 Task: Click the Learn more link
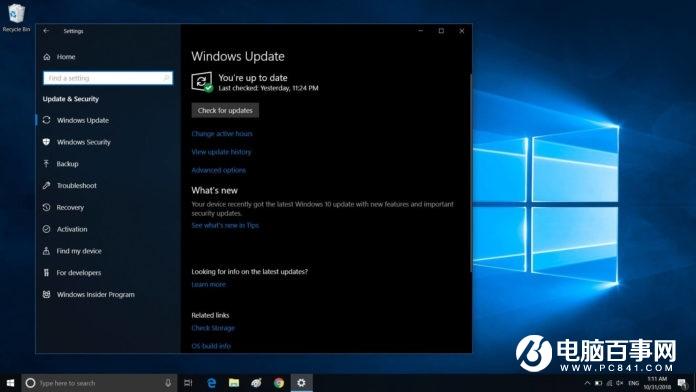[208, 284]
